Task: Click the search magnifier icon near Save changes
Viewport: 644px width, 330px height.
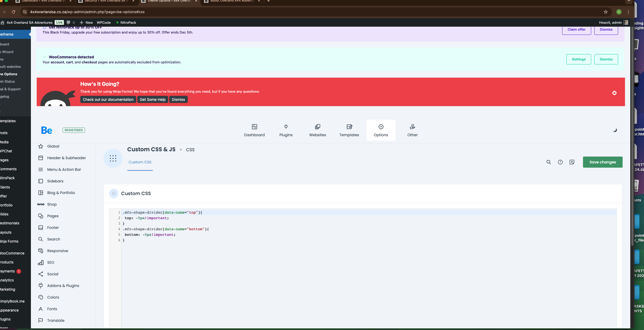Action: click(x=548, y=162)
